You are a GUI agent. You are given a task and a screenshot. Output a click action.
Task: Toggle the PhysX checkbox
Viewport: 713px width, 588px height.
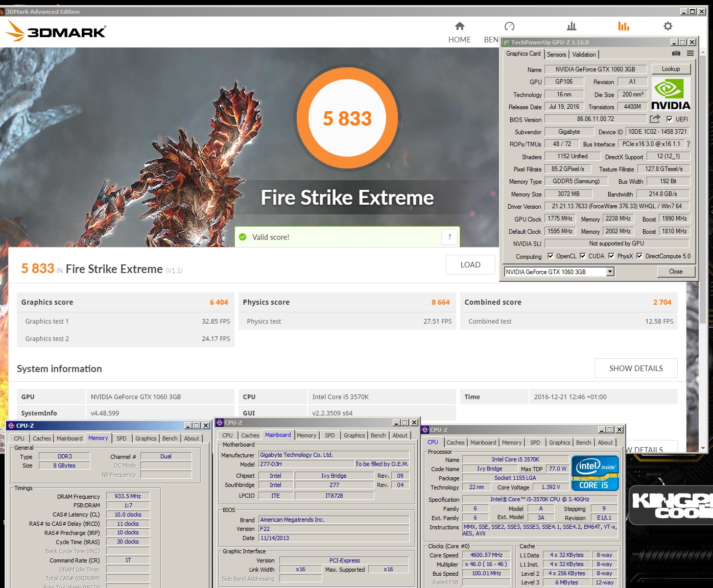pyautogui.click(x=611, y=256)
